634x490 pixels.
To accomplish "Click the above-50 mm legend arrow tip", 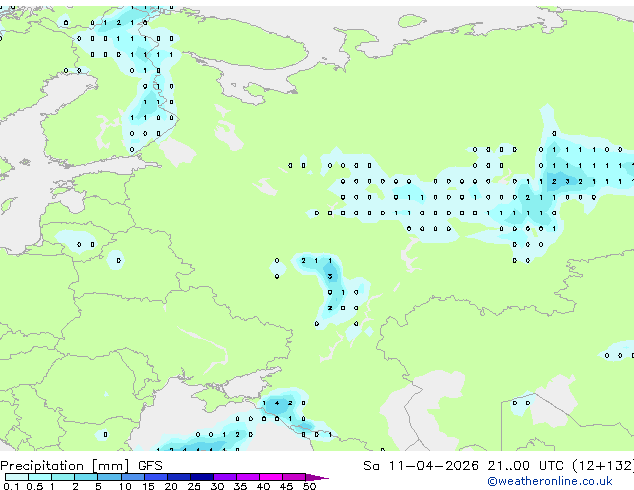I will coord(317,477).
